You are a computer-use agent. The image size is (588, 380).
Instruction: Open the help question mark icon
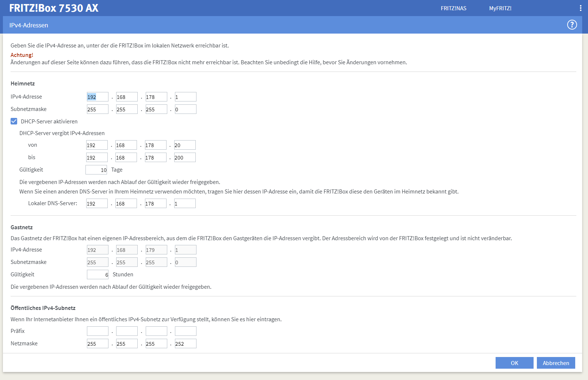(572, 25)
